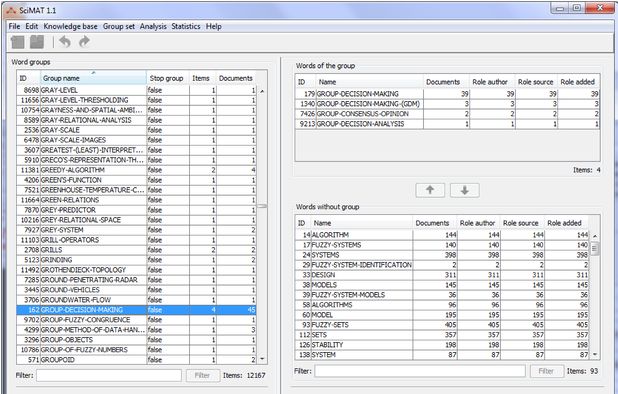
Task: Select word GROUP-DECISION-ANALYSIS
Action: 448,124
